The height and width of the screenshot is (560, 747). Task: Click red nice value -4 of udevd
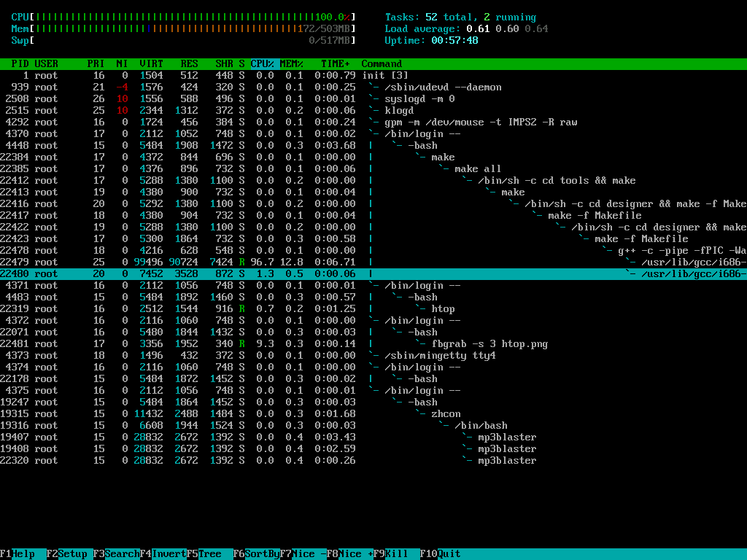122,87
